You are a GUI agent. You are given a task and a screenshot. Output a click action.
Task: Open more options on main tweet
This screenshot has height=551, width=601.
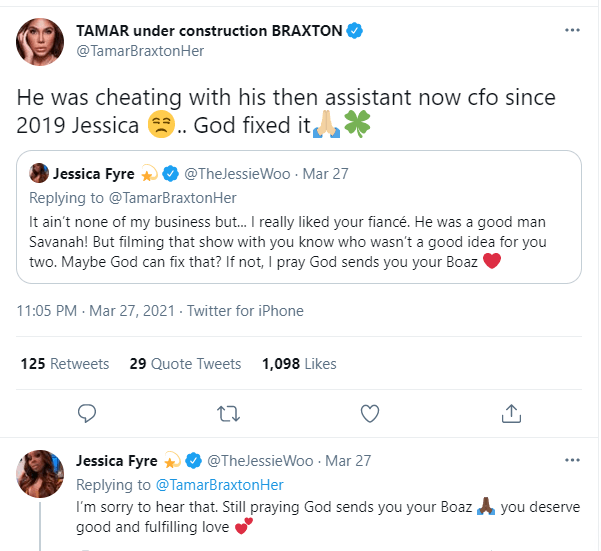click(572, 31)
